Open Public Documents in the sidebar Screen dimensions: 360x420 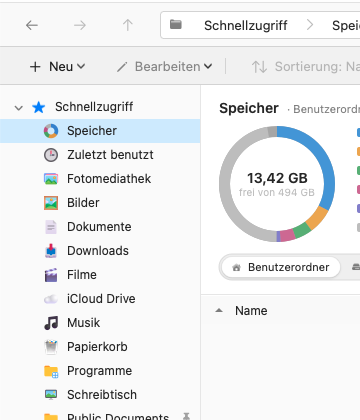[x=100, y=415]
